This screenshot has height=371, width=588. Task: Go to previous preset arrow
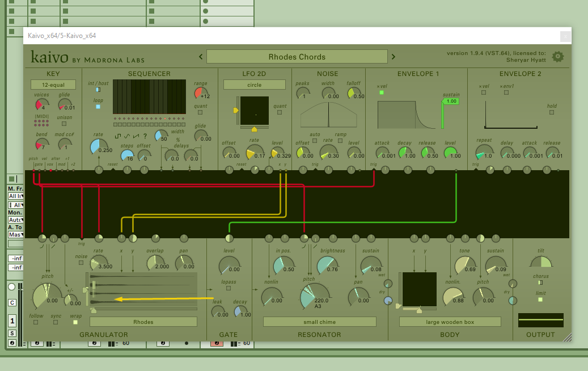coord(201,57)
